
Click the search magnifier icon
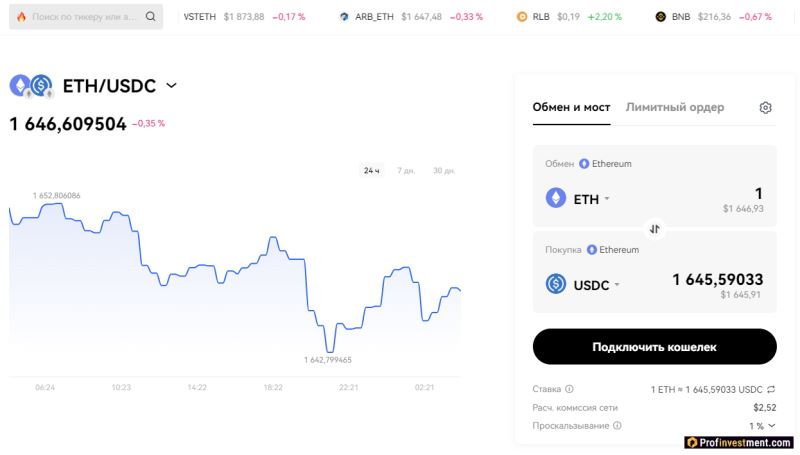(151, 16)
